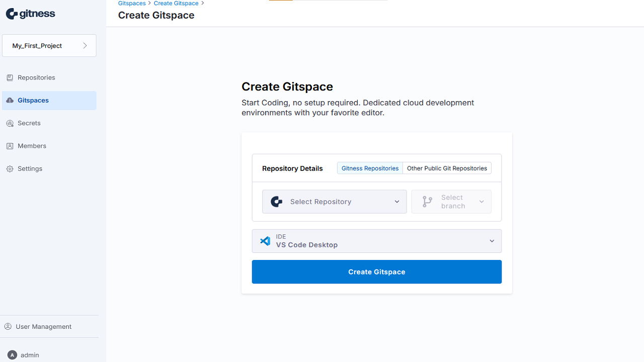Click the admin avatar icon
The image size is (644, 362).
tap(13, 355)
